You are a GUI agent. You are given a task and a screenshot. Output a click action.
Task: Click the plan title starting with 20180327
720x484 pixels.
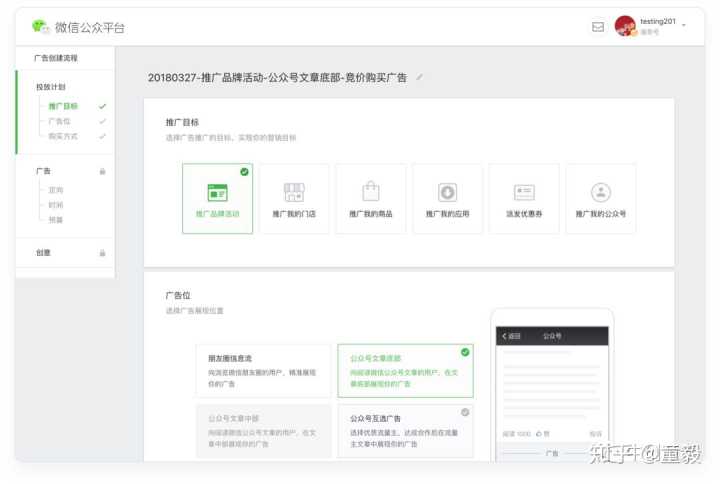[277, 78]
